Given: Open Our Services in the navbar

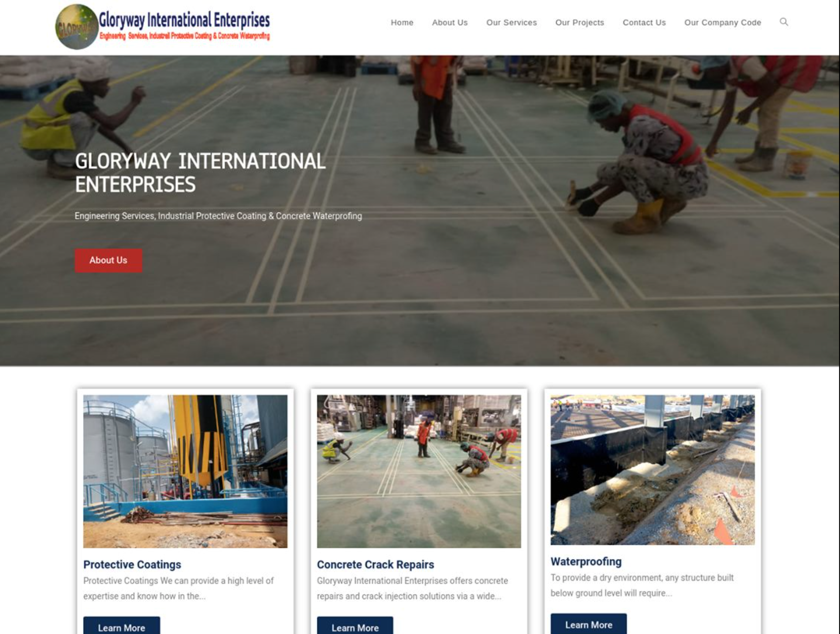Looking at the screenshot, I should [x=511, y=23].
